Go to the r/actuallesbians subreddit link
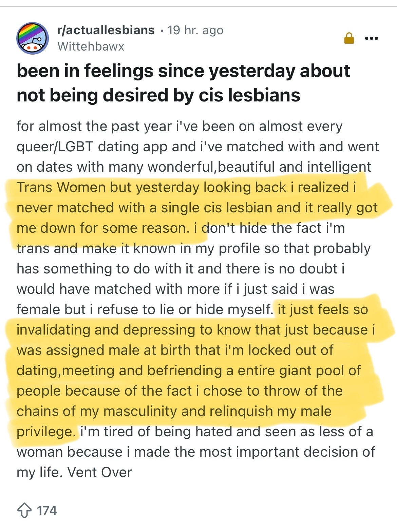 [x=106, y=30]
